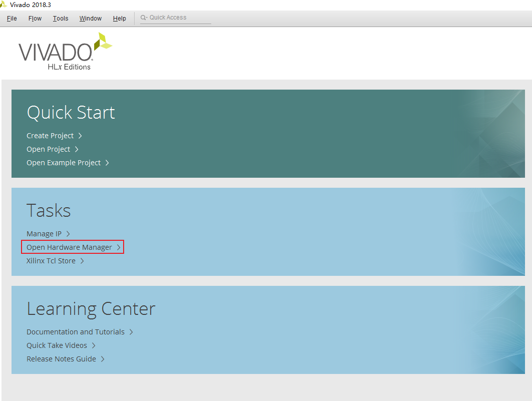Click the chevron beside Documentation and Tutorials
The height and width of the screenshot is (401, 532).
(131, 332)
